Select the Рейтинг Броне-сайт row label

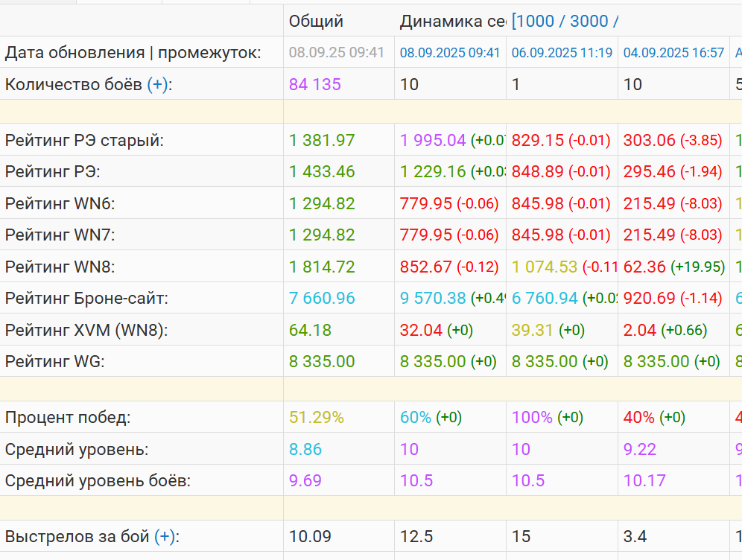[x=86, y=299]
